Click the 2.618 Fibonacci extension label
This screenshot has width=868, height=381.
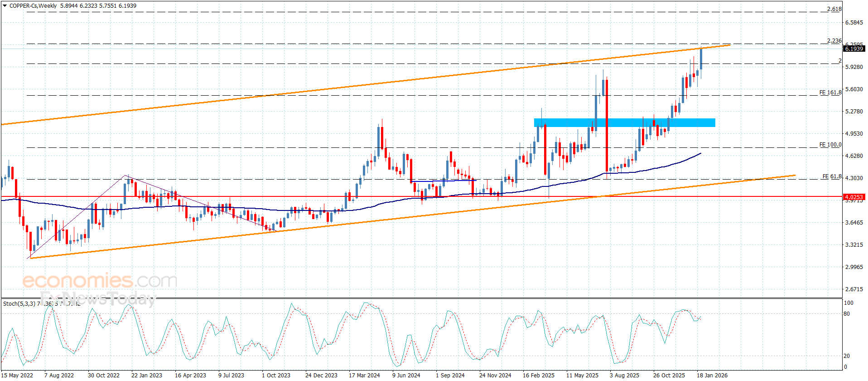pos(834,9)
